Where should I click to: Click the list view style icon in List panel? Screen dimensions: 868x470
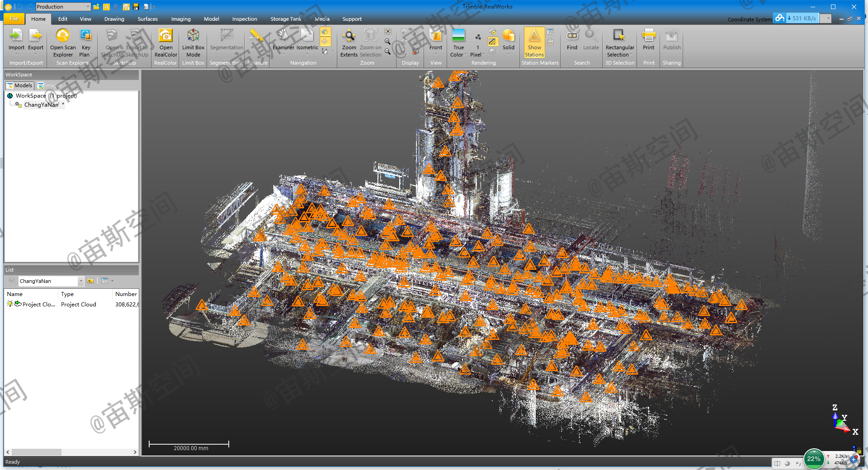pyautogui.click(x=105, y=281)
